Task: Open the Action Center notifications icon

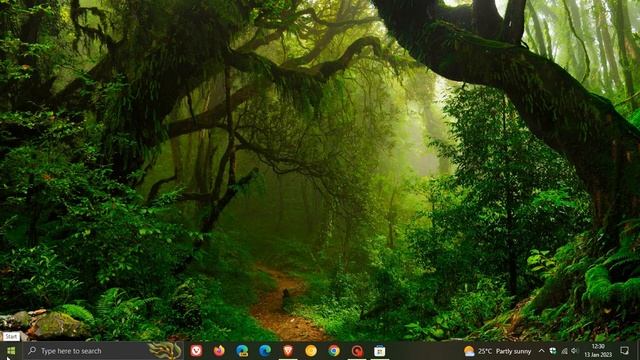Action: (624, 351)
